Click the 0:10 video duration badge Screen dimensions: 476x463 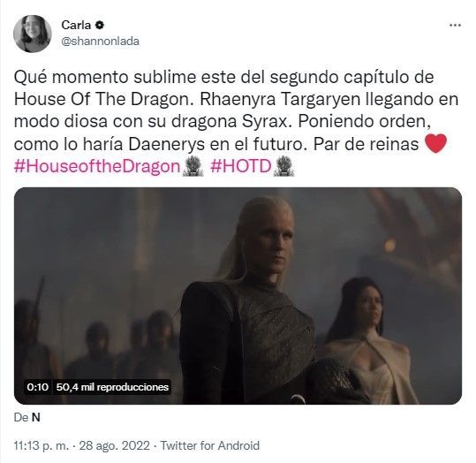pos(37,387)
